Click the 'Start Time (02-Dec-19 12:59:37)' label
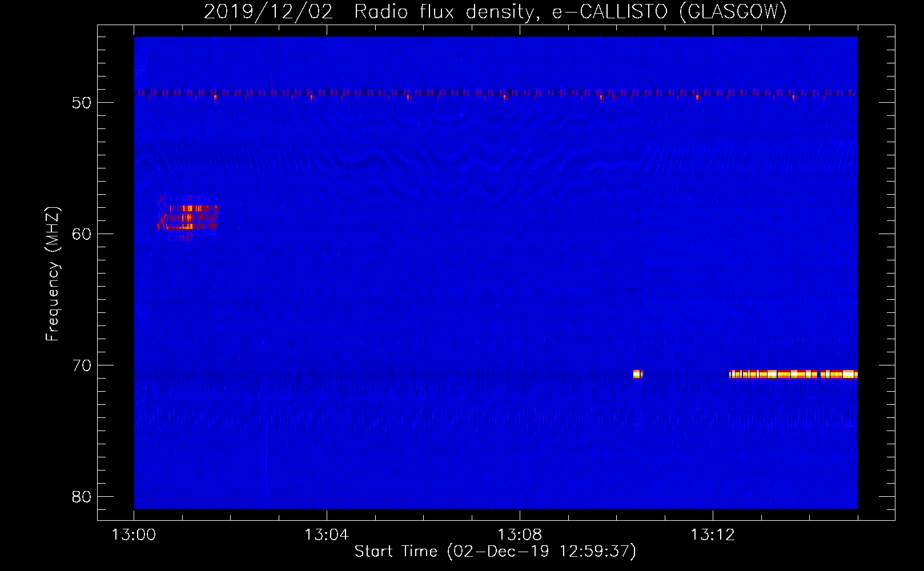 [495, 552]
